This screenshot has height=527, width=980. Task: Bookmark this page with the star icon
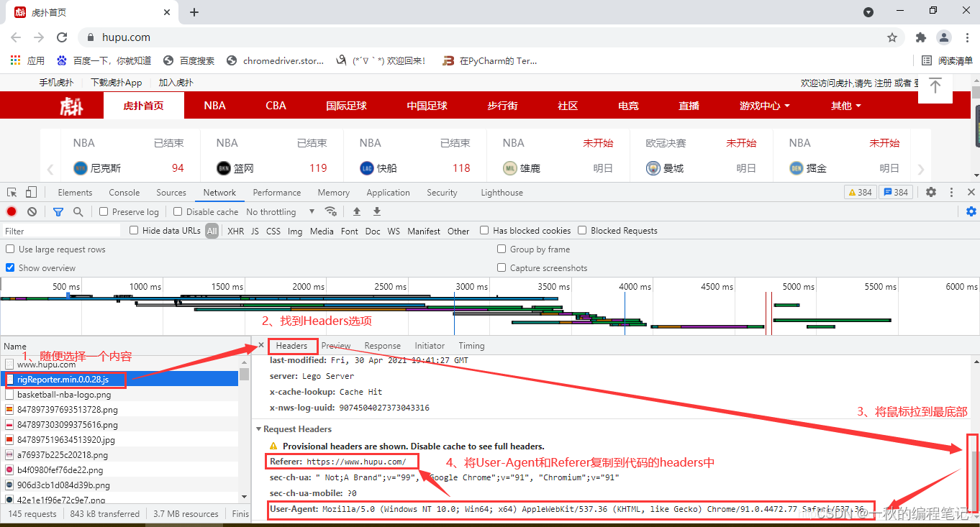pyautogui.click(x=892, y=37)
